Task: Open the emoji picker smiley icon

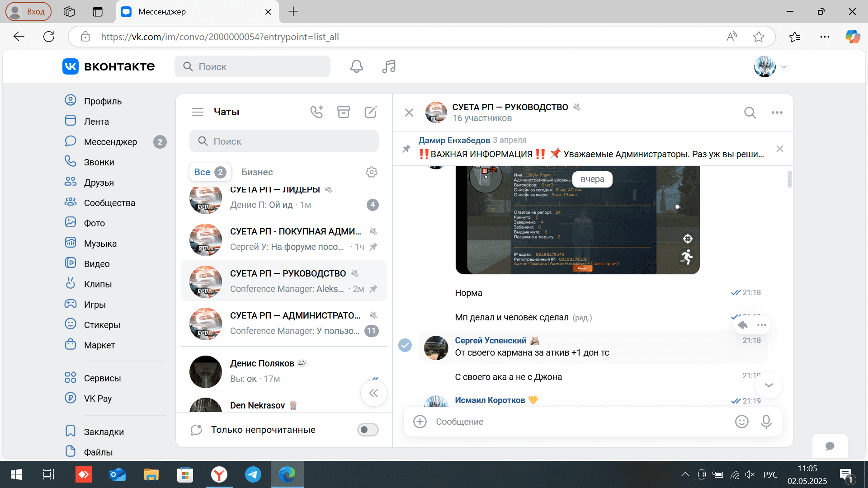Action: (742, 422)
